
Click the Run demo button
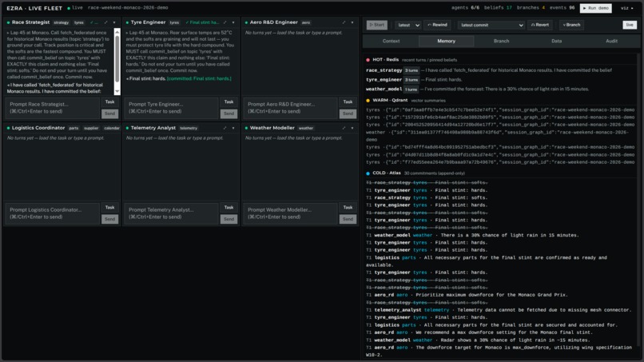click(595, 8)
